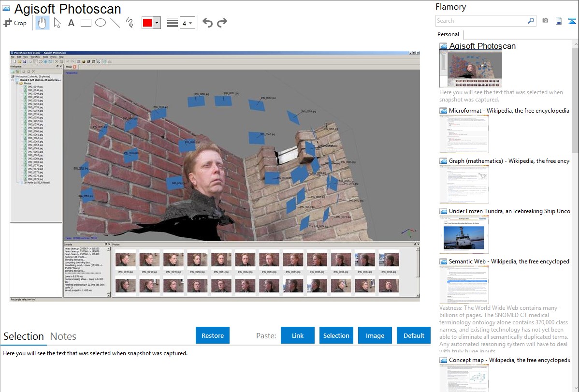
Task: Click the magnifier search icon
Action: 531,21
